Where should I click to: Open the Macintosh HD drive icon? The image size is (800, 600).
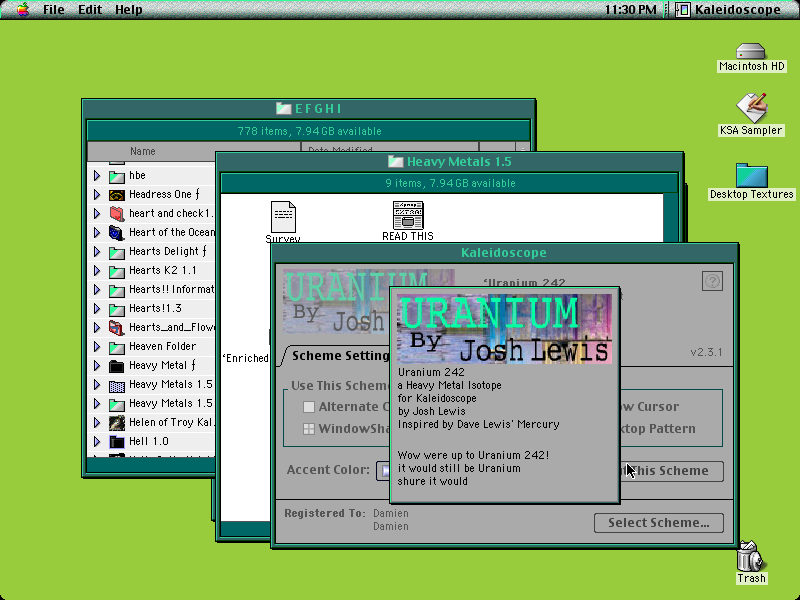click(751, 52)
